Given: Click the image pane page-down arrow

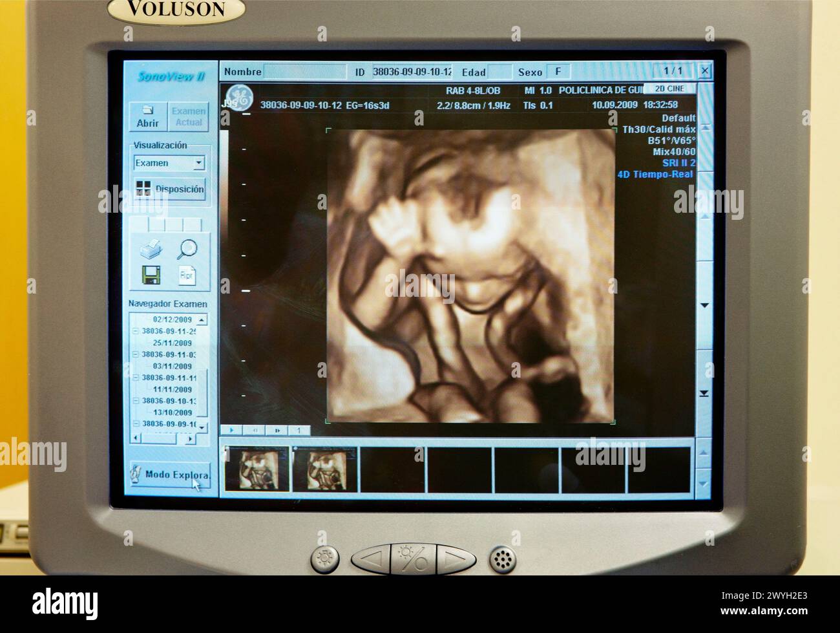Looking at the screenshot, I should 704,305.
